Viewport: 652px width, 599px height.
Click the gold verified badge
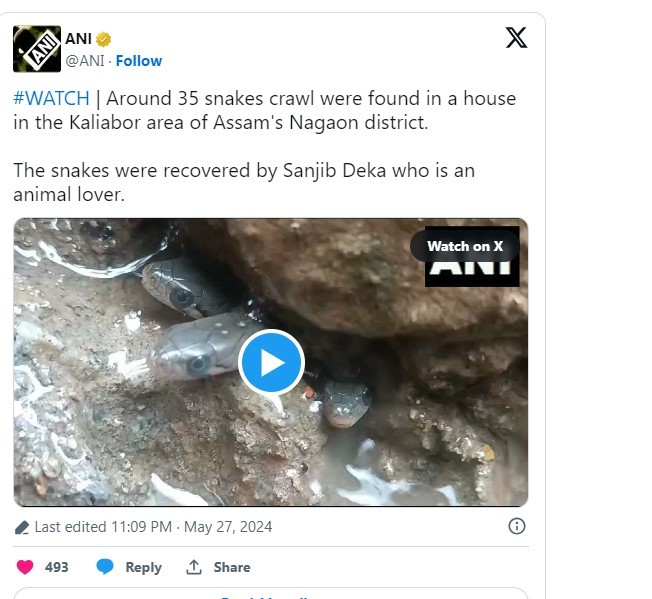pos(103,39)
